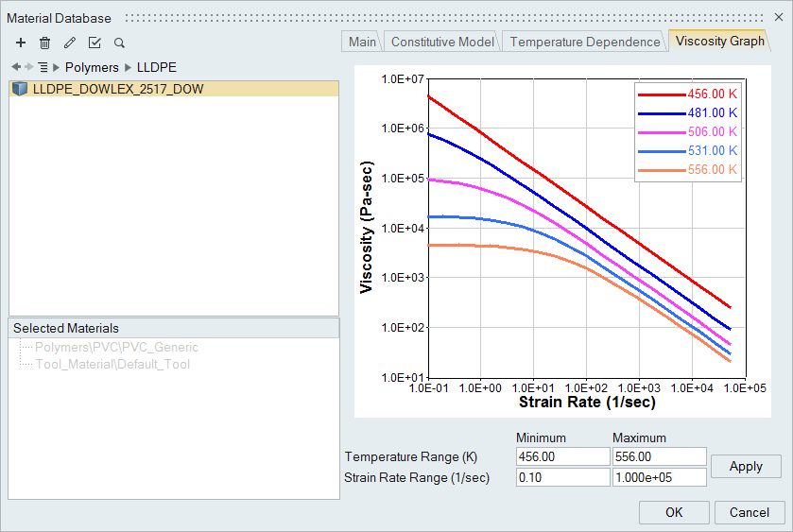Click the edit pencil icon
793x532 pixels.
click(69, 43)
